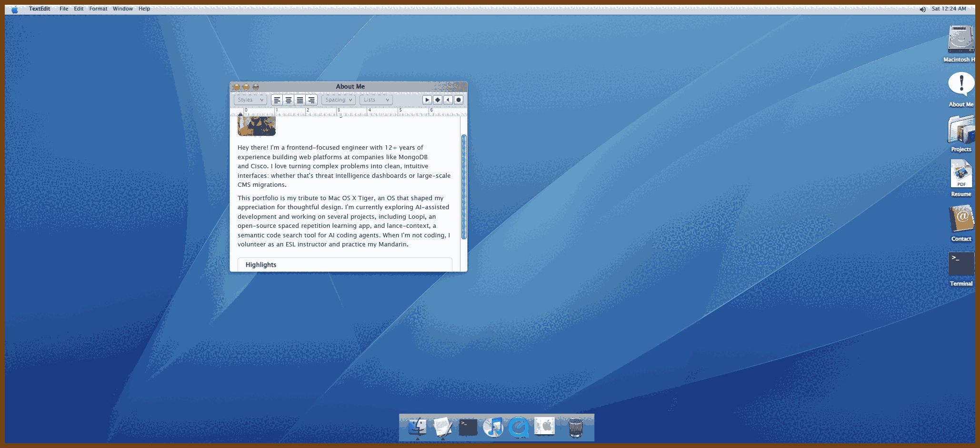Viewport: 980px width, 448px height.
Task: Open the Resume PDF desktop icon
Action: 961,175
